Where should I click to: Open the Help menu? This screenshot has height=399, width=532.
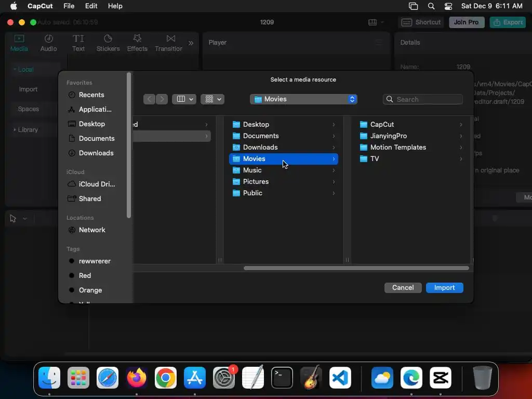115,6
